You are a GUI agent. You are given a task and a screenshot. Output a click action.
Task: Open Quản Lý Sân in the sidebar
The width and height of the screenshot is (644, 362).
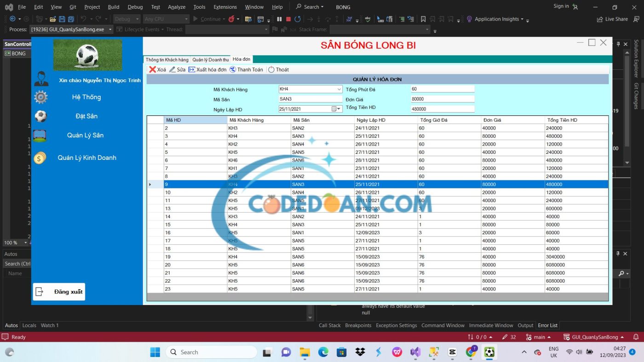85,136
